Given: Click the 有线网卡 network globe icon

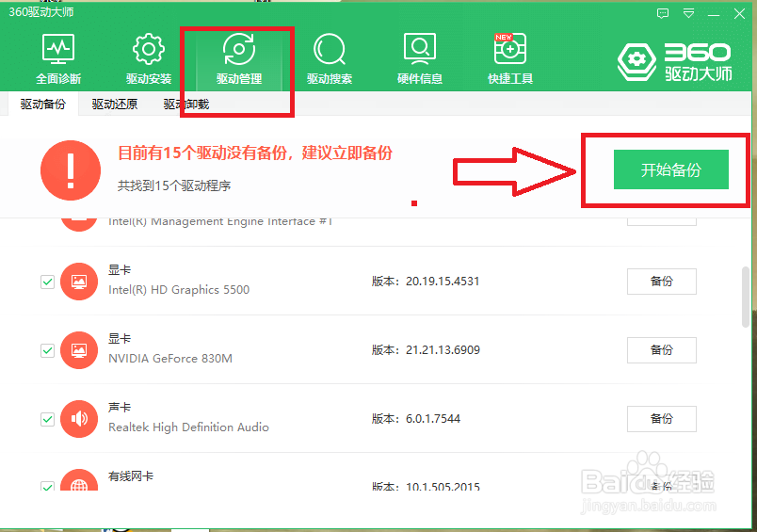Looking at the screenshot, I should tap(79, 480).
